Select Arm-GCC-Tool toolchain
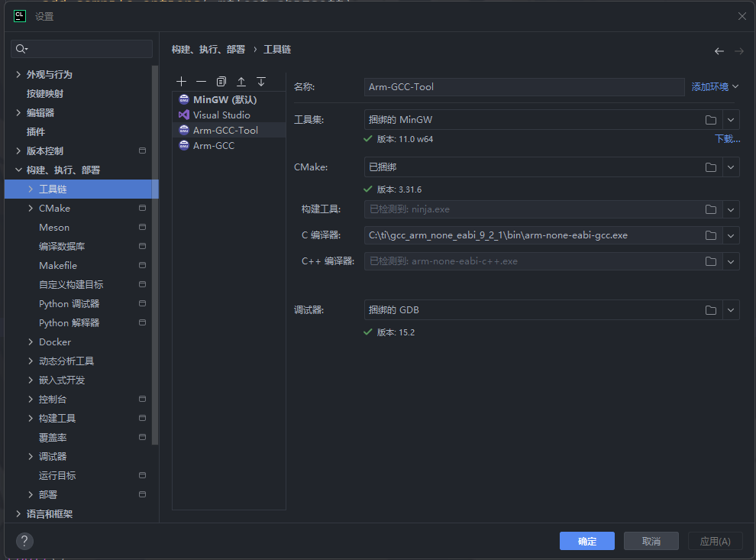 tap(229, 130)
